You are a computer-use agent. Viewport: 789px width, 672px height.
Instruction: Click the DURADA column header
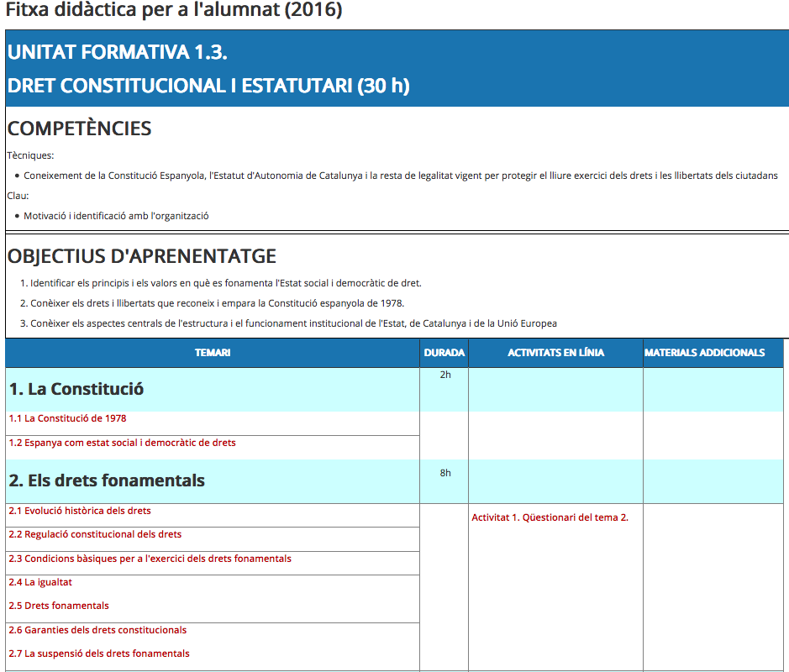(444, 353)
